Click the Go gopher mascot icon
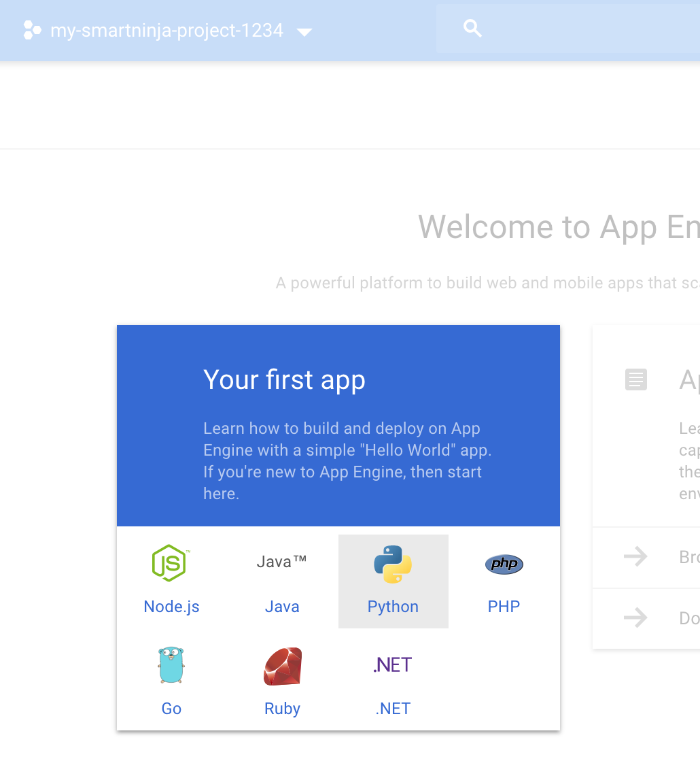Screen dimensions: 700x778 click(x=171, y=665)
